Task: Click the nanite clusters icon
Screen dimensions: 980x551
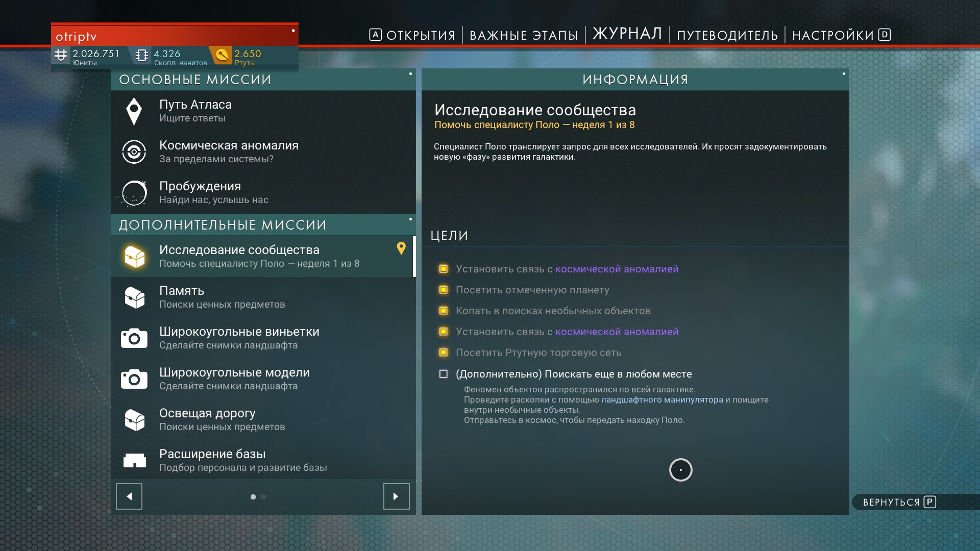Action: (142, 55)
